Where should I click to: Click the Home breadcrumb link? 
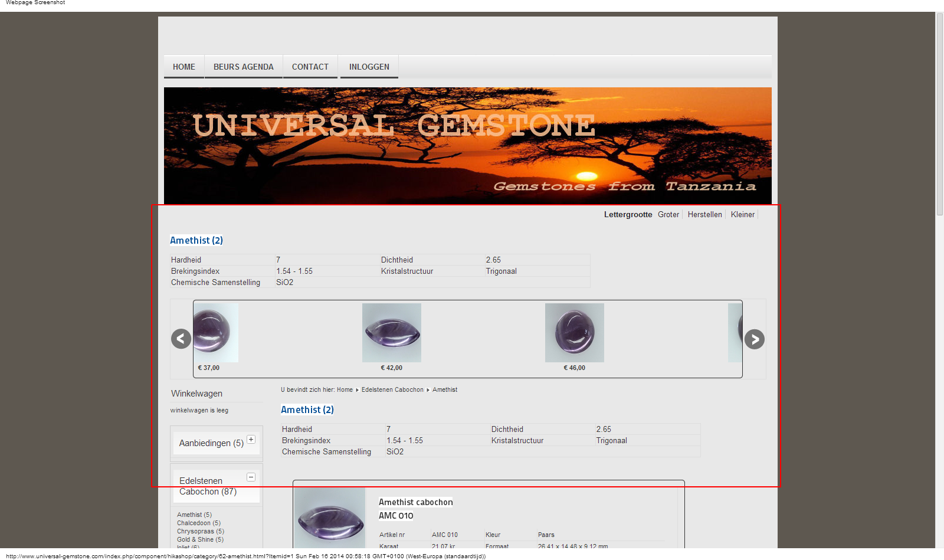click(x=345, y=390)
